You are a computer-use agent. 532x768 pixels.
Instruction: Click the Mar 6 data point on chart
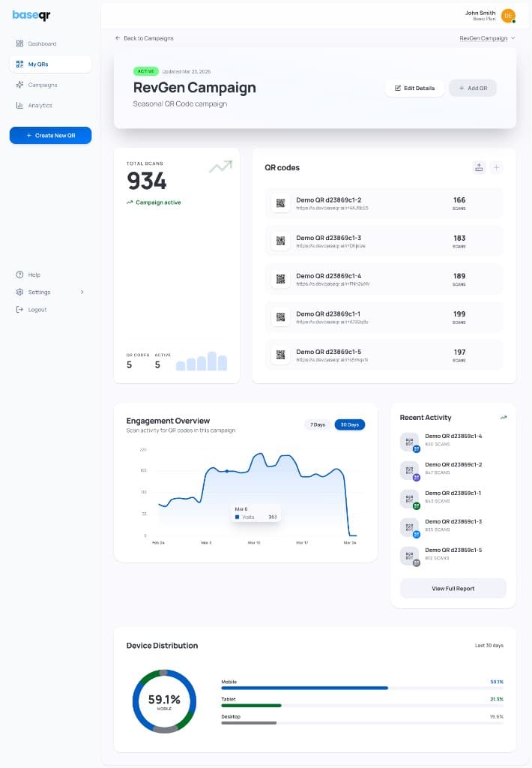click(226, 471)
